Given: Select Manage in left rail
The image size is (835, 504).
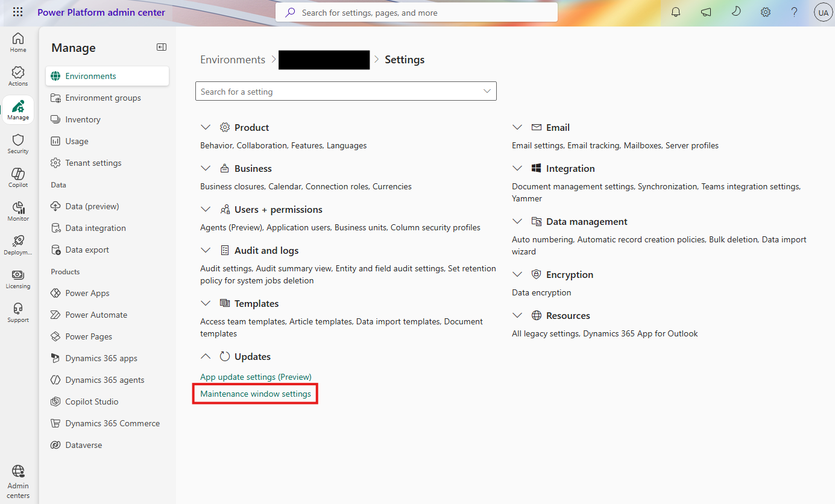Looking at the screenshot, I should tap(18, 110).
